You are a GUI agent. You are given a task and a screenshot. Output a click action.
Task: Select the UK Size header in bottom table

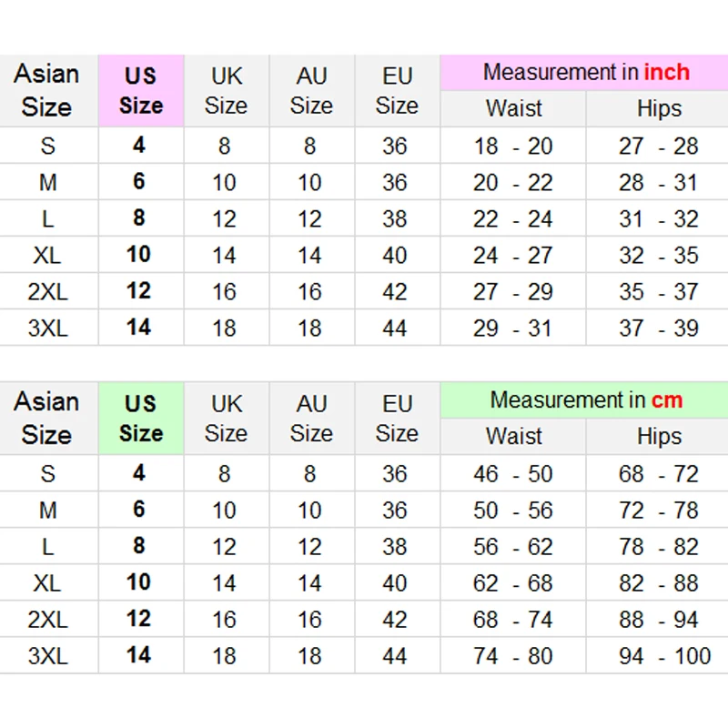coord(226,418)
